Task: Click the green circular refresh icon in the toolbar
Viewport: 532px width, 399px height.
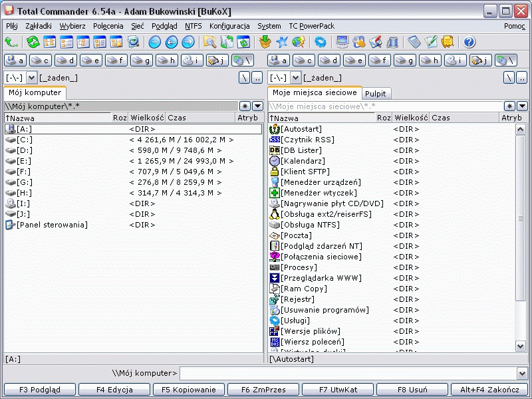Action: [x=33, y=42]
